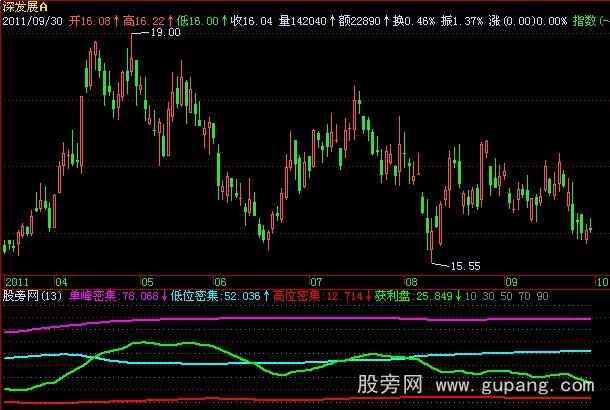Select the 股旁网(13) indicator name
Image resolution: width=610 pixels, height=410 pixels.
33,296
